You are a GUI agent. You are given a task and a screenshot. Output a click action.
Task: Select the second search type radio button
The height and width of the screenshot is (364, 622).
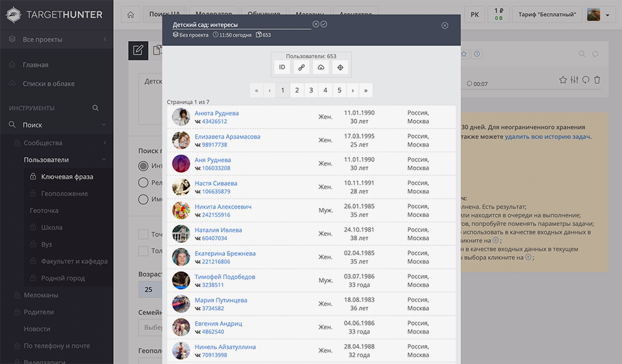(144, 183)
